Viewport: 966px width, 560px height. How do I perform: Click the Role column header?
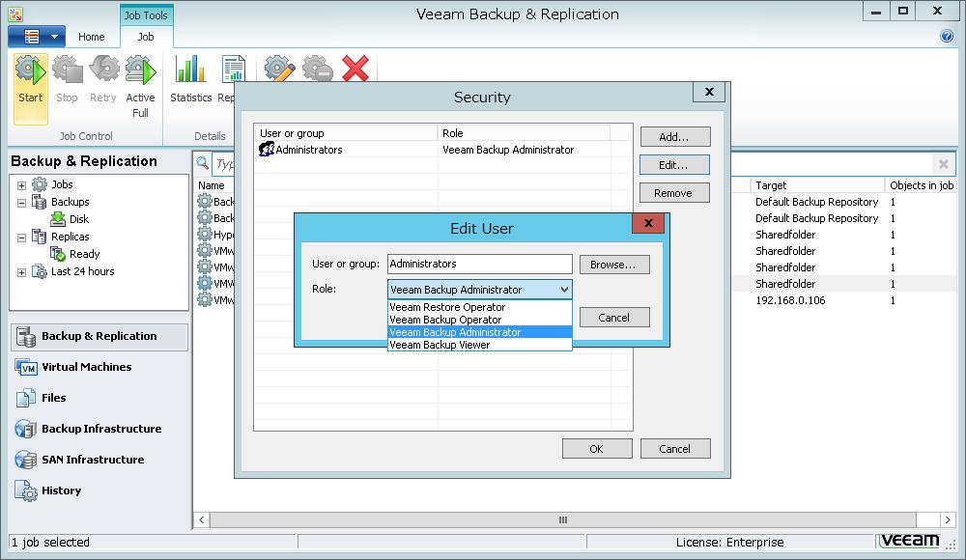[524, 133]
